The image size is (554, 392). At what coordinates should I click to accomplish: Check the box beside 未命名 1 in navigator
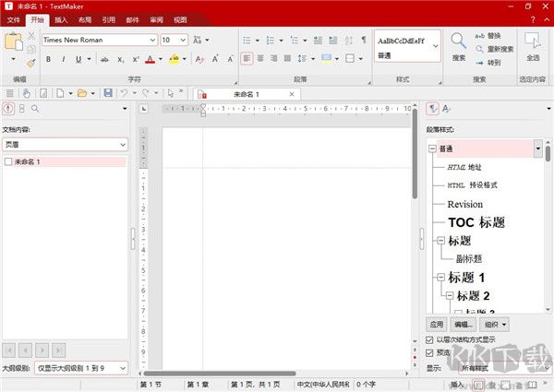pyautogui.click(x=8, y=162)
